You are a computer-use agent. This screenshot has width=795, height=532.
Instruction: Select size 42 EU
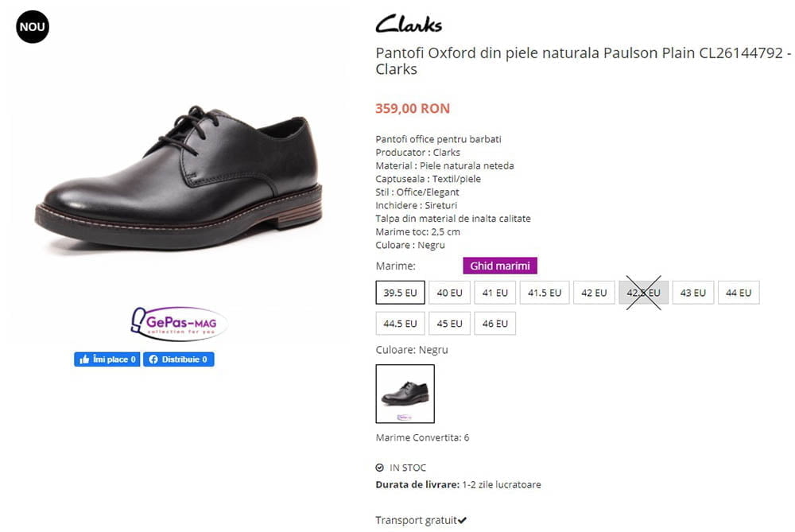tap(594, 293)
